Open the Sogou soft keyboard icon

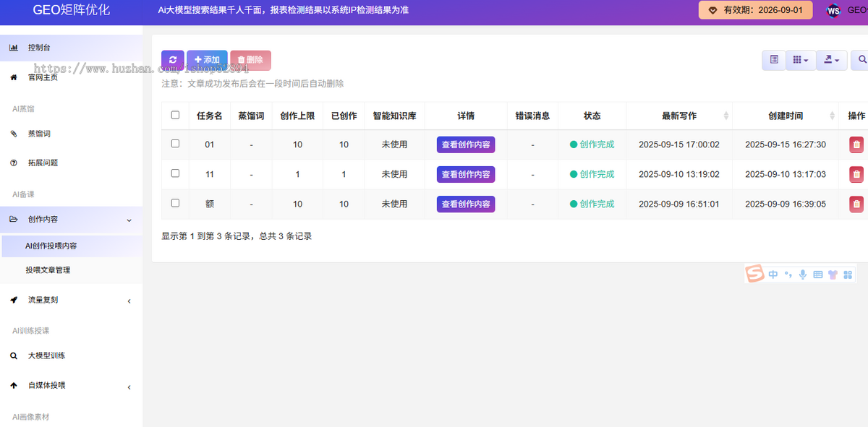click(818, 275)
